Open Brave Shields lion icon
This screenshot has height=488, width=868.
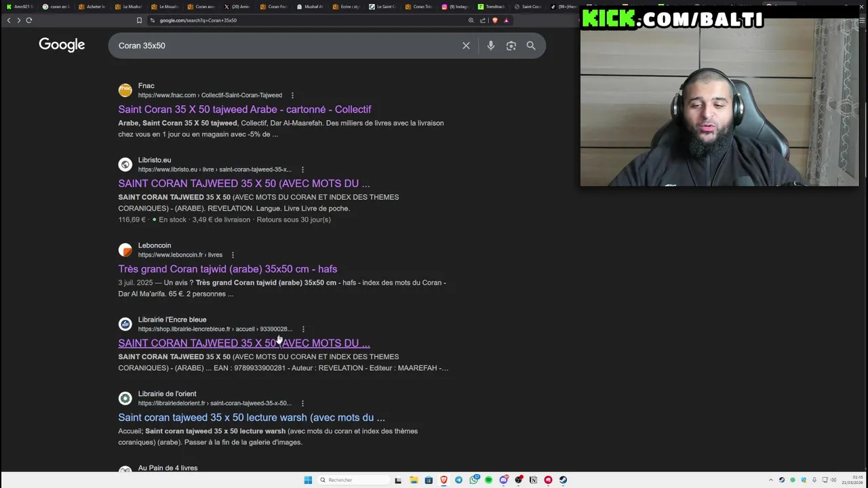(x=494, y=20)
